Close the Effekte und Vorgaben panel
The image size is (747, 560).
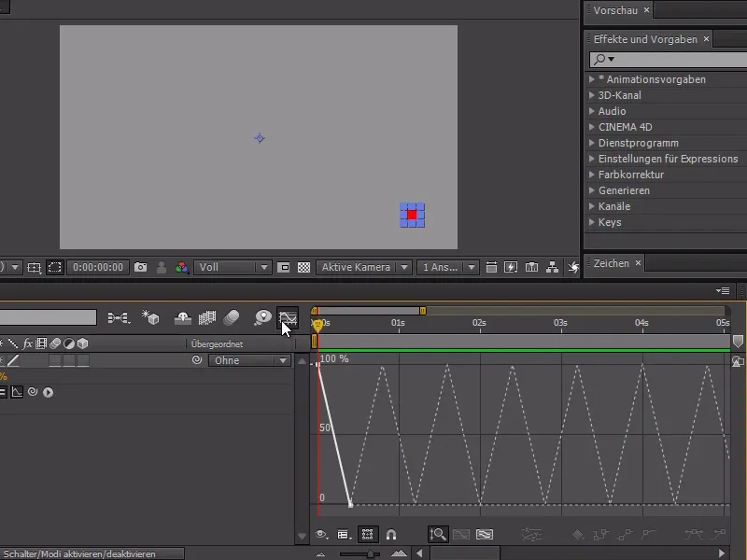pyautogui.click(x=706, y=39)
